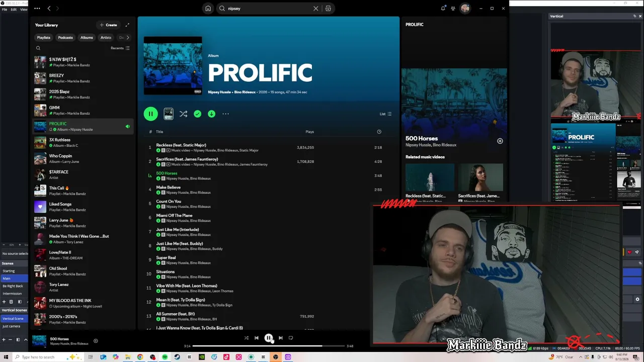Open the List view options dropdown

click(x=385, y=114)
